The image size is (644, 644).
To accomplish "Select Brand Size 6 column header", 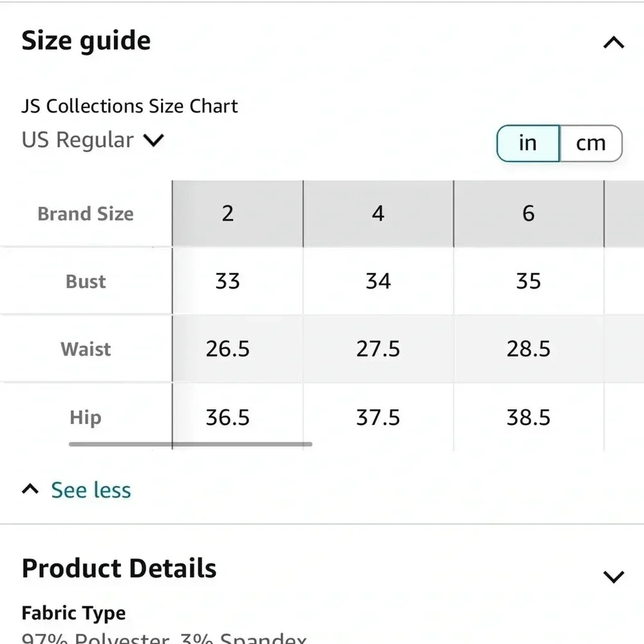I will pos(529,213).
